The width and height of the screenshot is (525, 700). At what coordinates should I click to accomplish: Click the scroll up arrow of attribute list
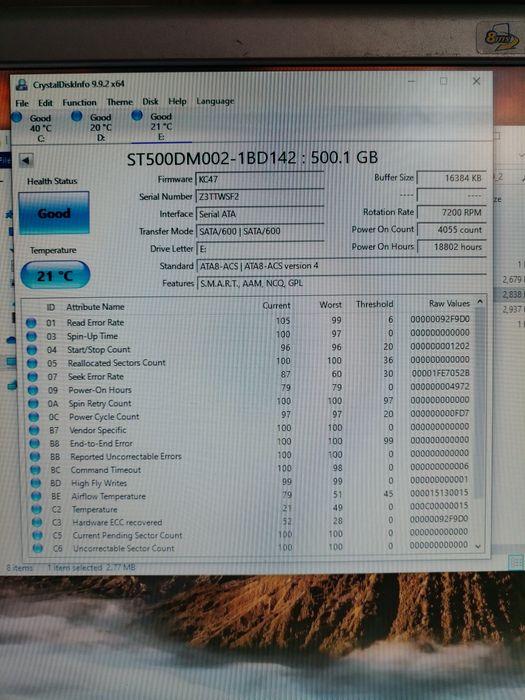[x=480, y=302]
